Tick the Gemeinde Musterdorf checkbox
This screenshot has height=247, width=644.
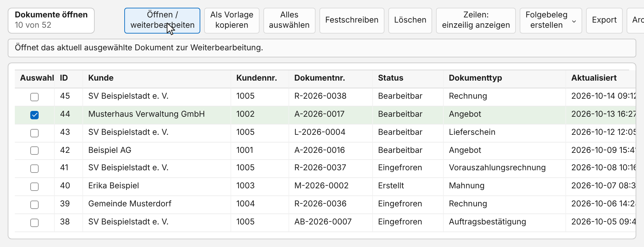(x=34, y=205)
